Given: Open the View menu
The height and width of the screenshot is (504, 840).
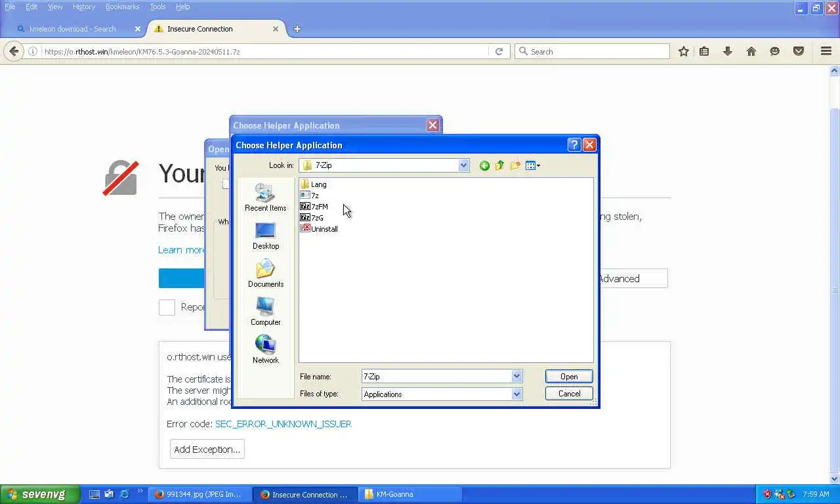Looking at the screenshot, I should tap(55, 7).
